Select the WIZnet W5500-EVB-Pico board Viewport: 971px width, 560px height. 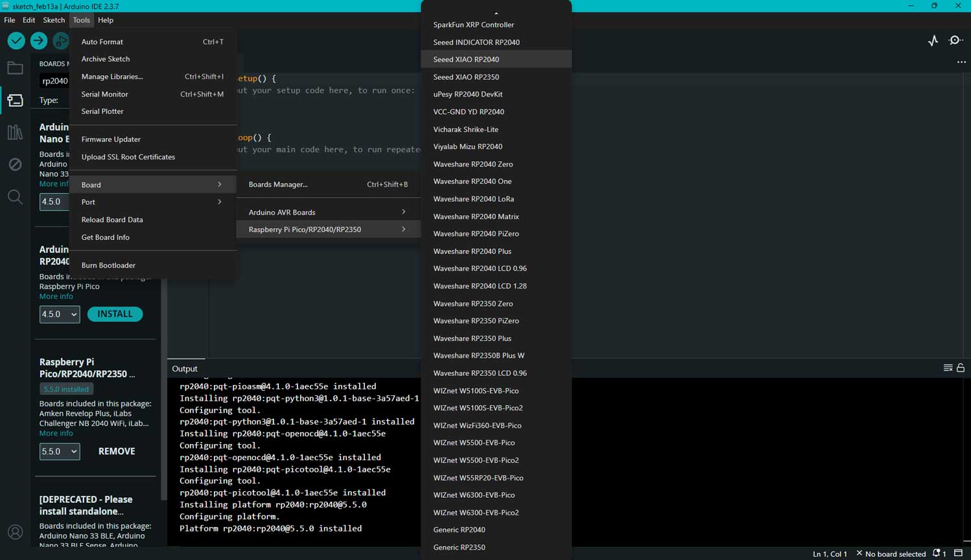[x=497, y=443]
